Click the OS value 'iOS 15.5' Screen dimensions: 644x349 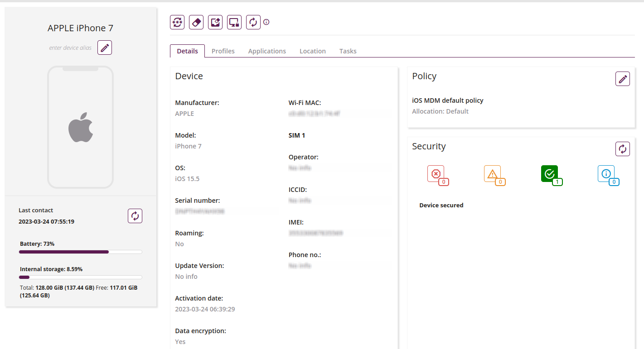click(x=187, y=179)
